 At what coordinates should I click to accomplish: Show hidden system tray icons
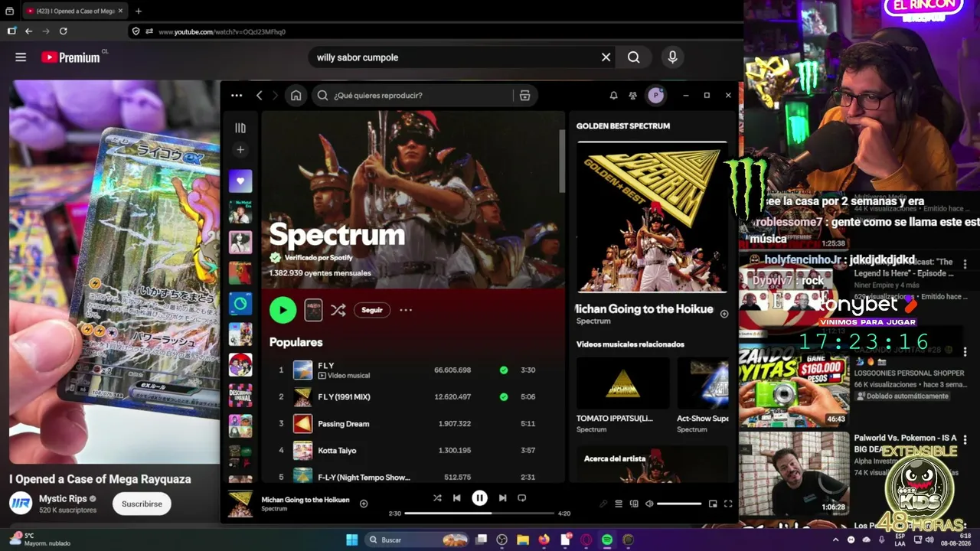(835, 540)
